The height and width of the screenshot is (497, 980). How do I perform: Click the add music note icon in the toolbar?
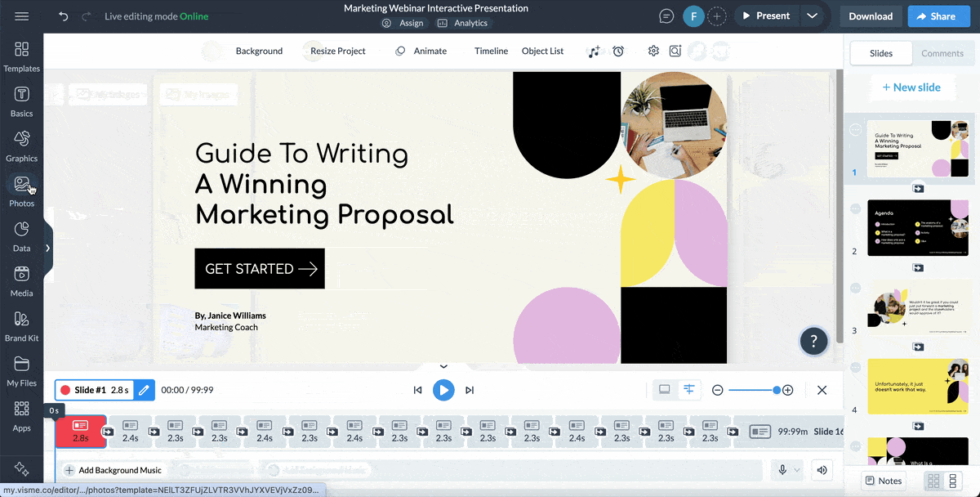(x=594, y=51)
